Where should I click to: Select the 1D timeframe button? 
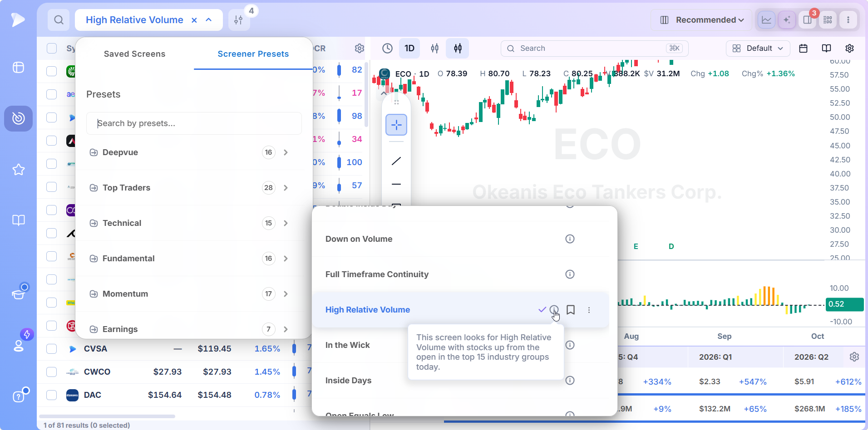(409, 49)
